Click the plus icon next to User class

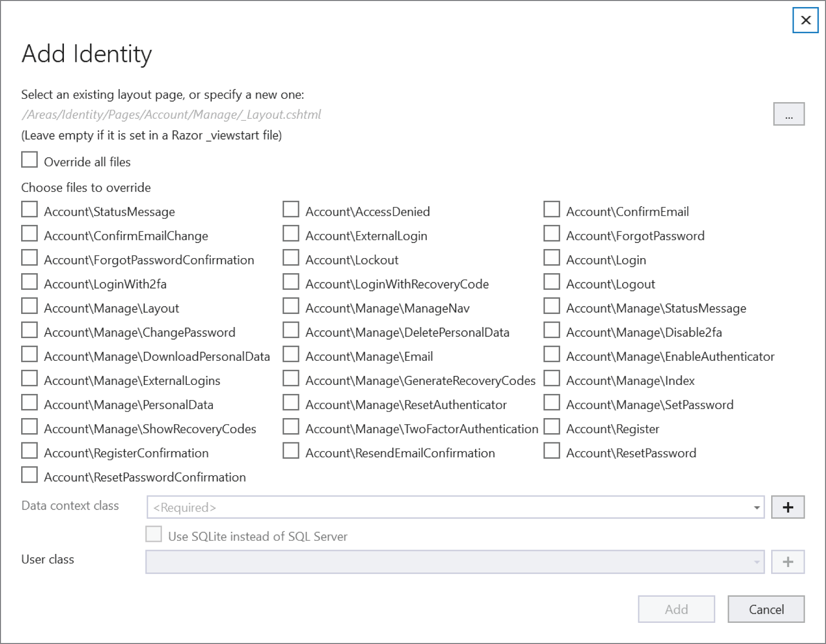[788, 562]
